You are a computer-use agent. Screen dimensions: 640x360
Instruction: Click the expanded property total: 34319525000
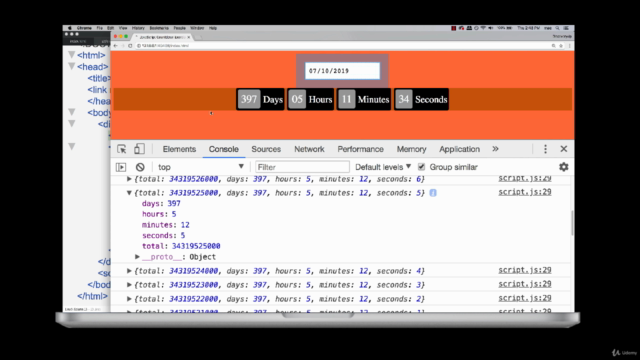(181, 246)
